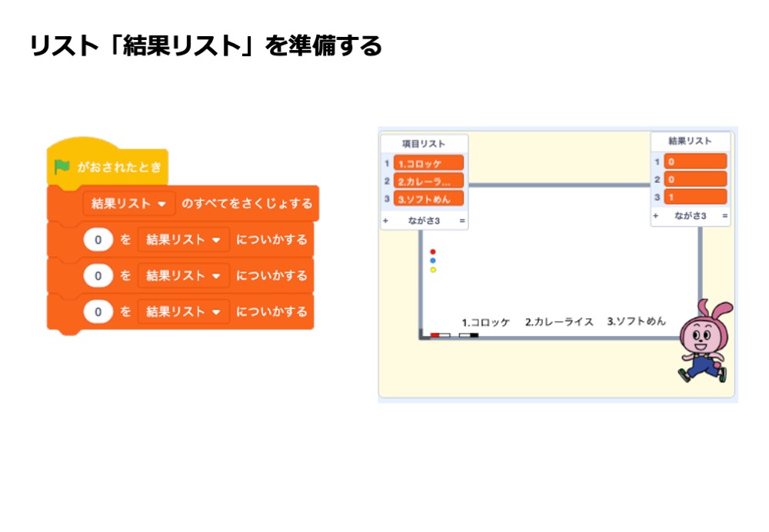
Task: Click the resize handle of 結果リスト monitor
Action: click(724, 216)
